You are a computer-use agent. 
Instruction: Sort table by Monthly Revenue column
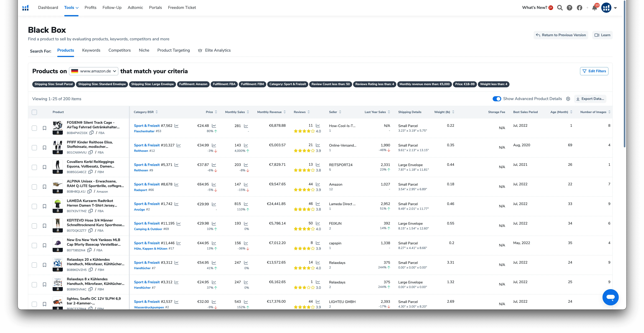(x=271, y=112)
